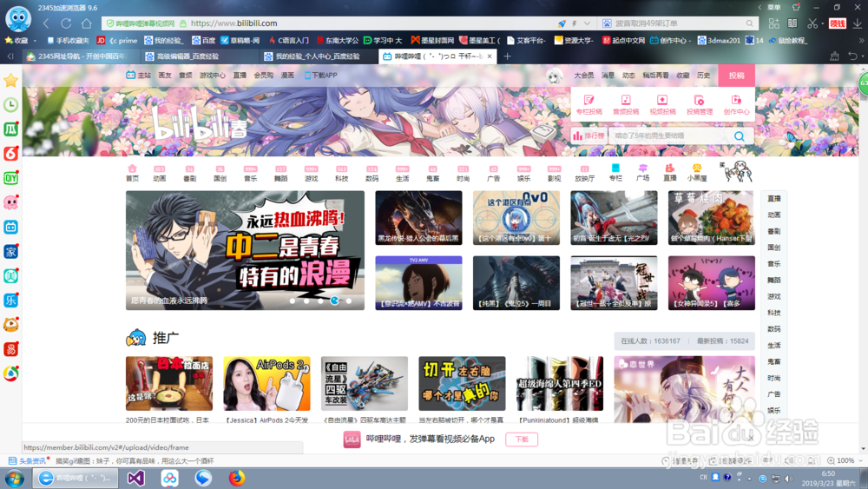
Task: Go back using the browser back arrow
Action: point(47,23)
